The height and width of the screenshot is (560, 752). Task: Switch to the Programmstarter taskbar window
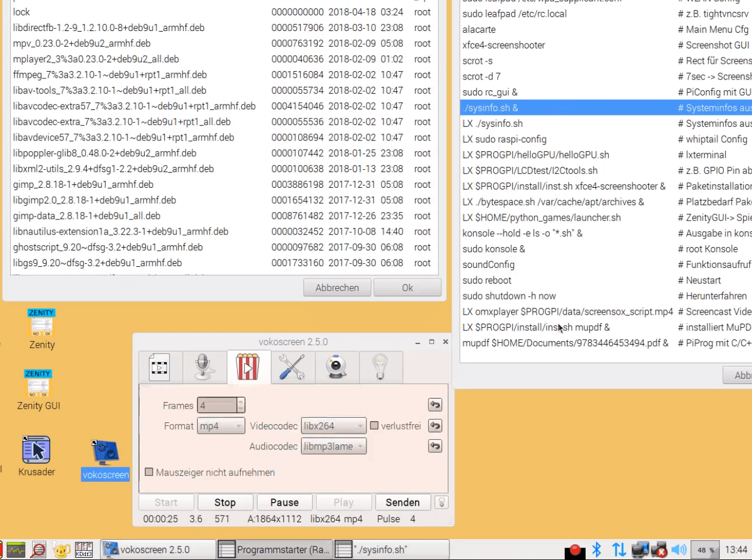275,549
